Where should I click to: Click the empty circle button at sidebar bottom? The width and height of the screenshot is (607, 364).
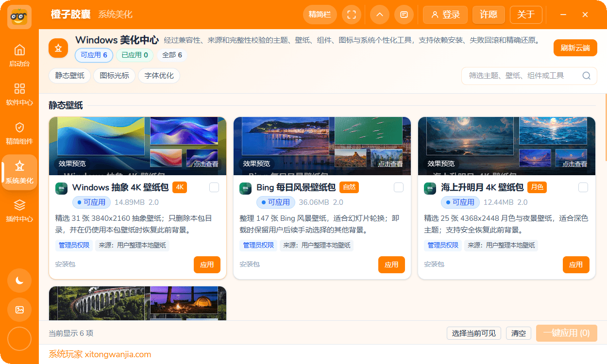[x=19, y=339]
